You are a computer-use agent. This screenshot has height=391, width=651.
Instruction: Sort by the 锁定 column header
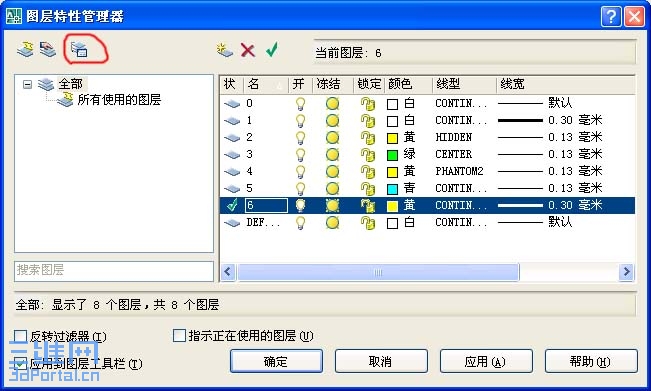tap(369, 84)
